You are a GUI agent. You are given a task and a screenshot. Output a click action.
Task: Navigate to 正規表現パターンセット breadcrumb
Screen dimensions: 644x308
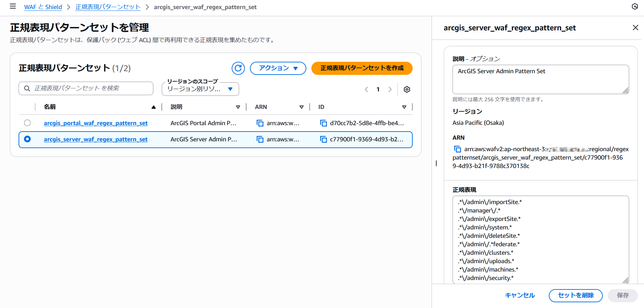[x=108, y=7]
